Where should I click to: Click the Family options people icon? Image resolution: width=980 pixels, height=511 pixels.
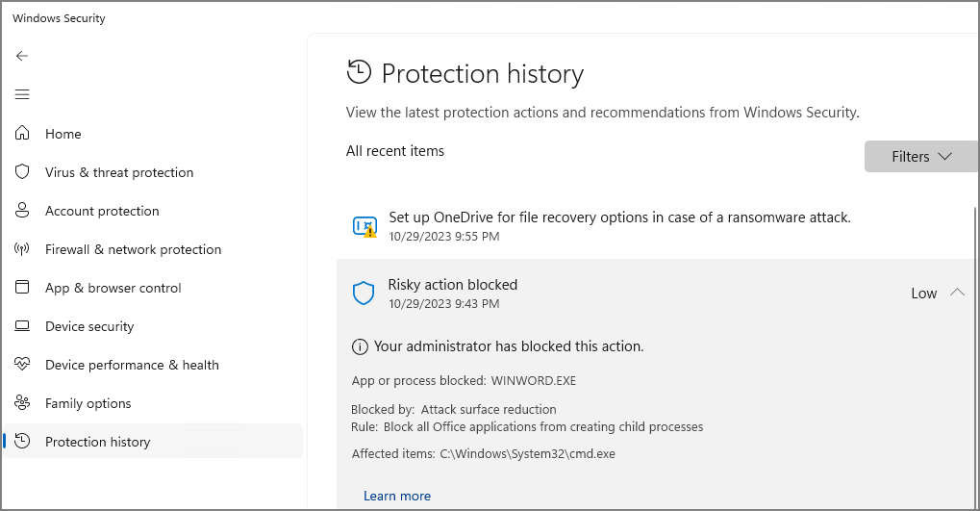coord(23,403)
